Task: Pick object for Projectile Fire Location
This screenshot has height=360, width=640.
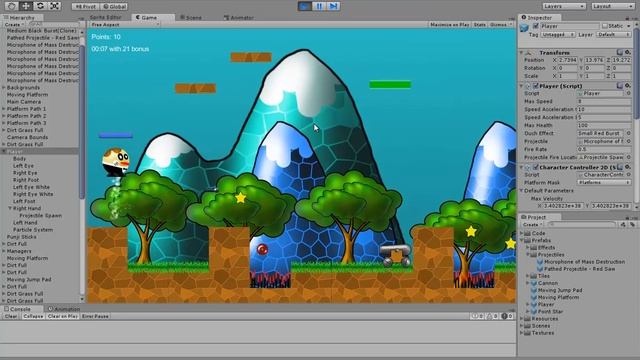Action: pyautogui.click(x=629, y=157)
